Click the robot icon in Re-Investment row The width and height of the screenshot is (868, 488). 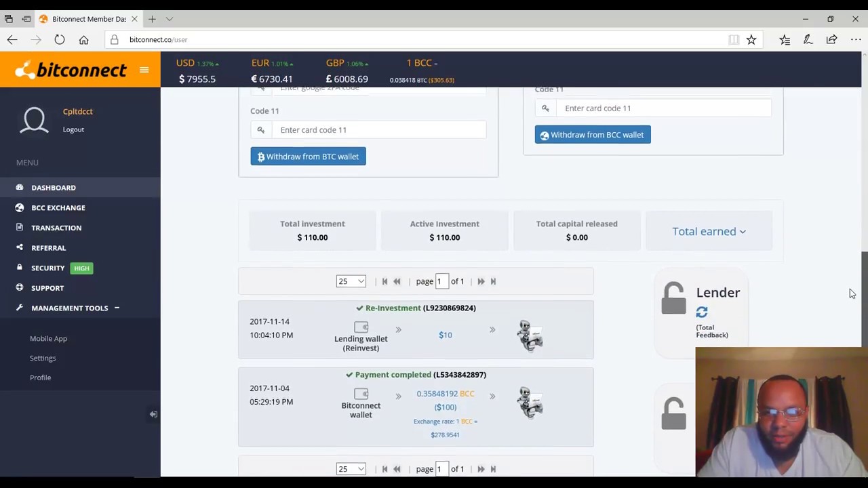click(x=530, y=335)
